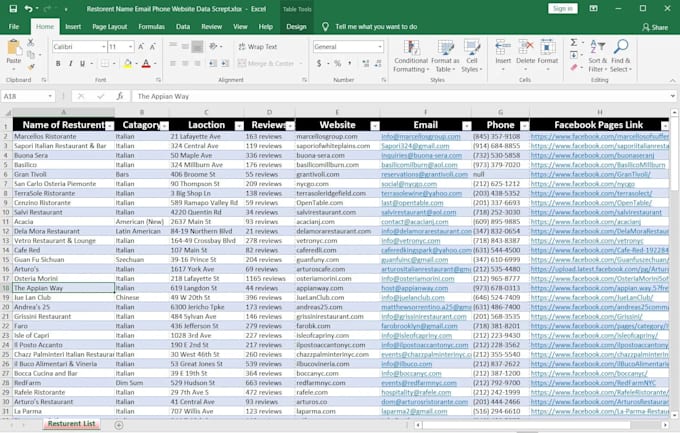
Task: Select the Resturent List sheet tab
Action: pyautogui.click(x=72, y=424)
